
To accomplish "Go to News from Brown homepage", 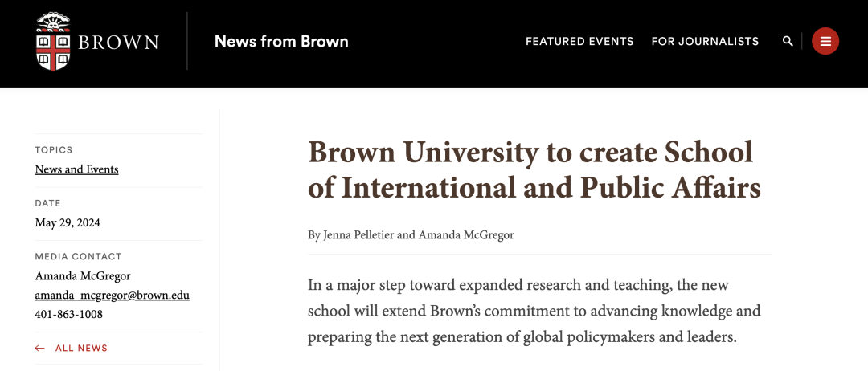I will (281, 41).
